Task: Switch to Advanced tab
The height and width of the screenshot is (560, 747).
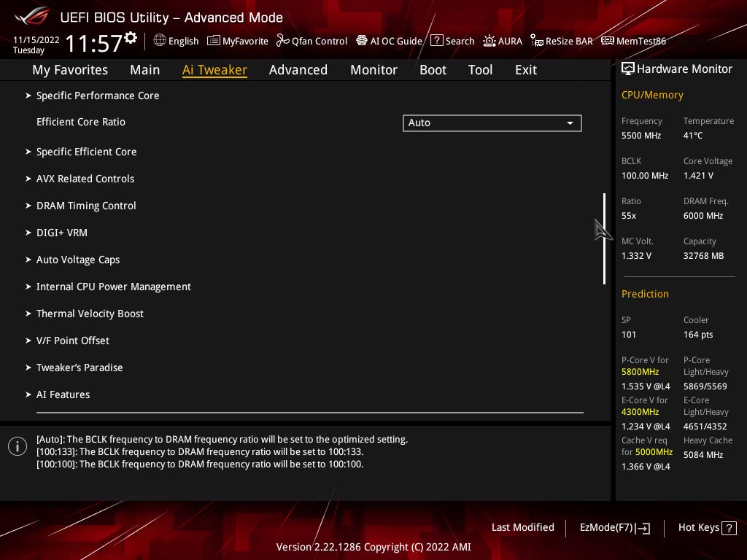Action: 298,70
